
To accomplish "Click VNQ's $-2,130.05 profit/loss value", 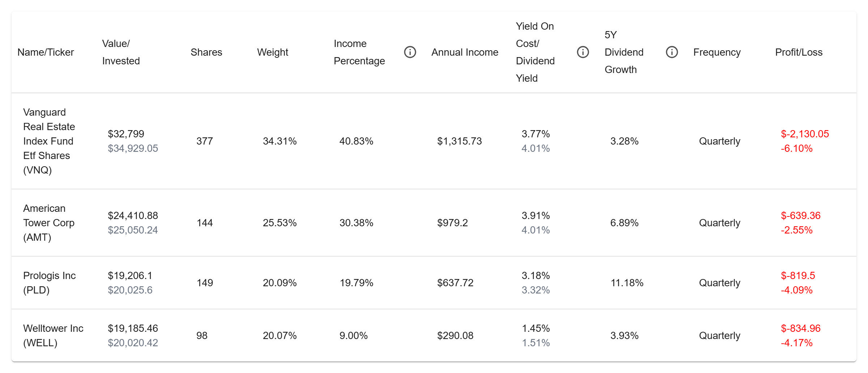I will pos(805,134).
